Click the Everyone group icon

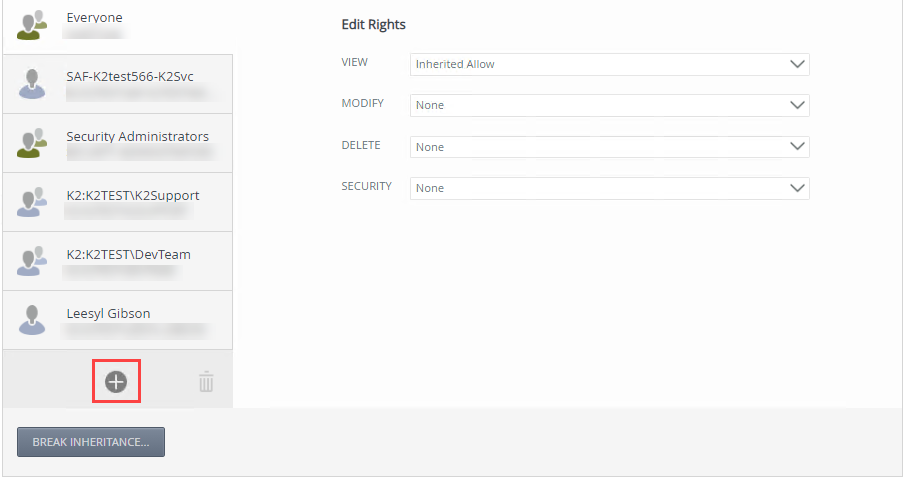pyautogui.click(x=32, y=25)
